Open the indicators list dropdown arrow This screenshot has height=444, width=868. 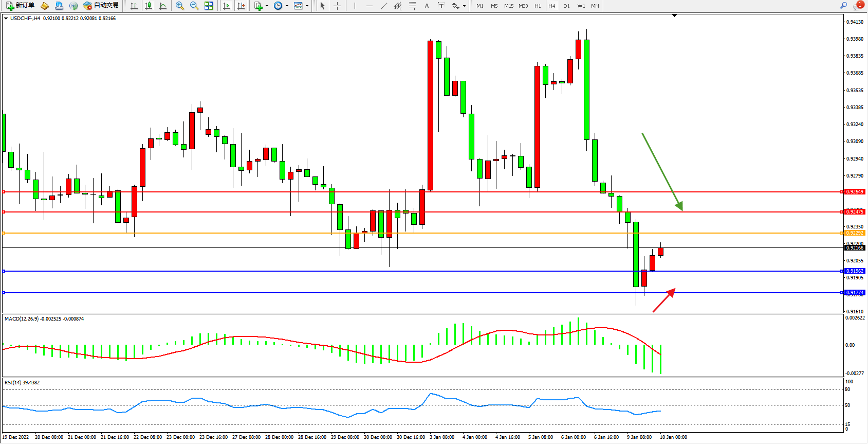[267, 6]
